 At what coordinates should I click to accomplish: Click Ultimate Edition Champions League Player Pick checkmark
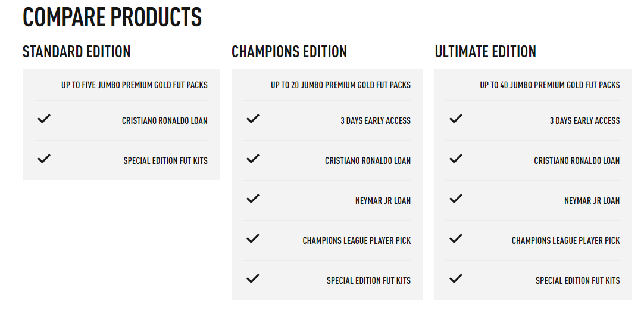(456, 238)
